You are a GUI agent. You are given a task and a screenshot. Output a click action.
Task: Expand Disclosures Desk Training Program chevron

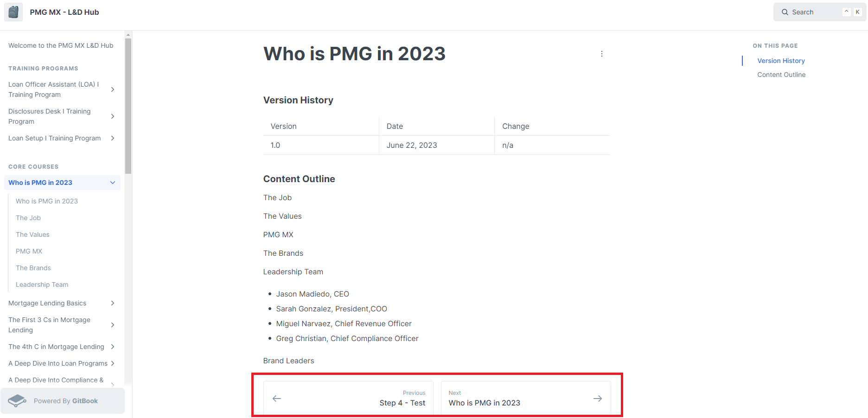[x=113, y=116]
